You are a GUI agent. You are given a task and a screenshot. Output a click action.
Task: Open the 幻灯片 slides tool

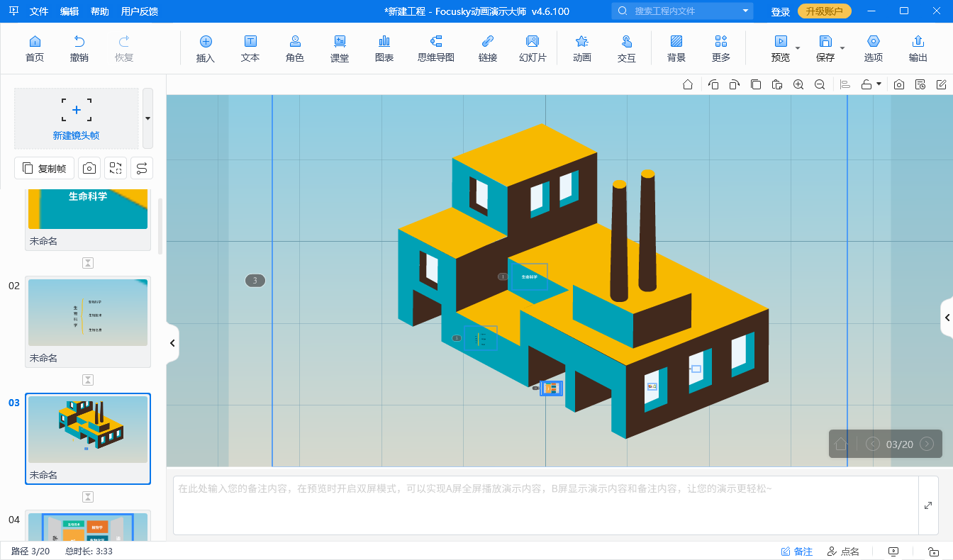(533, 48)
